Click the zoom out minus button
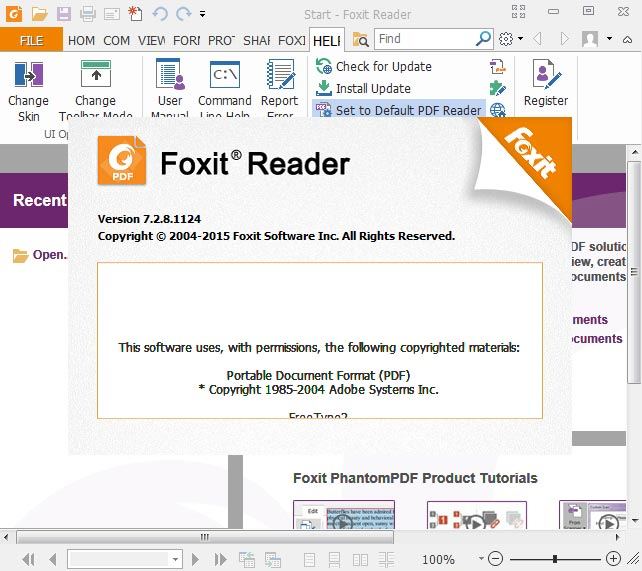Screen dimensions: 642x571 (x=495, y=558)
